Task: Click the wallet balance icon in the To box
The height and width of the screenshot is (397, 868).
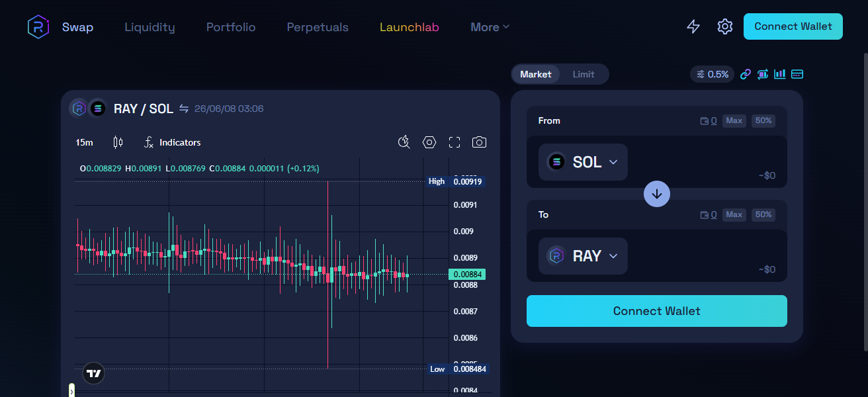Action: pos(705,215)
